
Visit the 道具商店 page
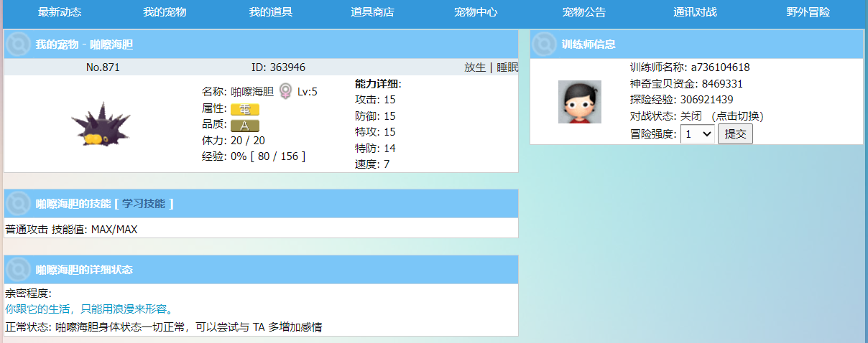tap(372, 12)
